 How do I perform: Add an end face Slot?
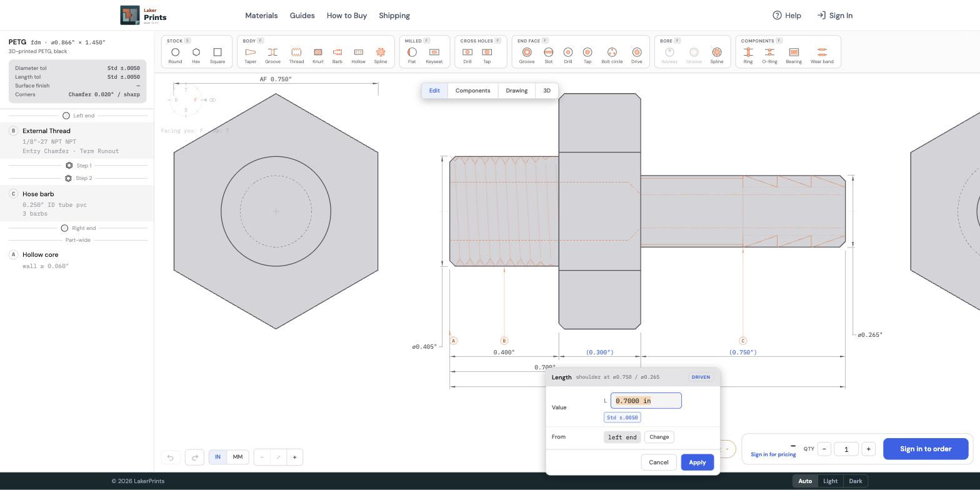[x=548, y=55]
